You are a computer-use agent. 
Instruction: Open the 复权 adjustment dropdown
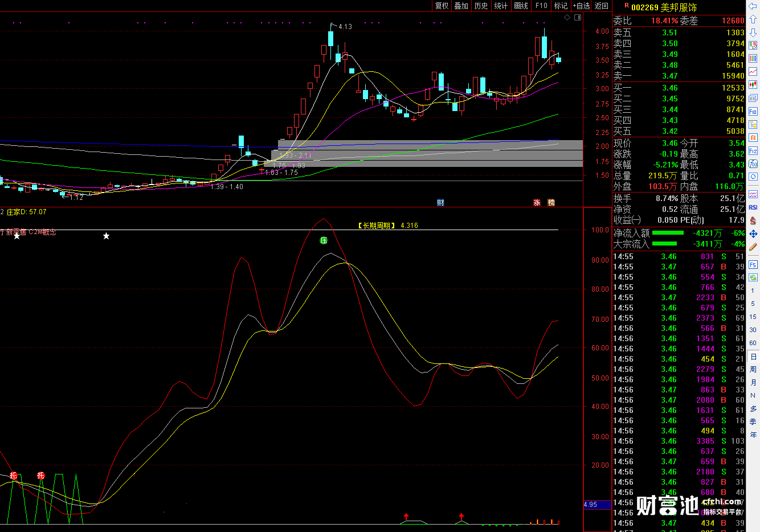pos(442,6)
